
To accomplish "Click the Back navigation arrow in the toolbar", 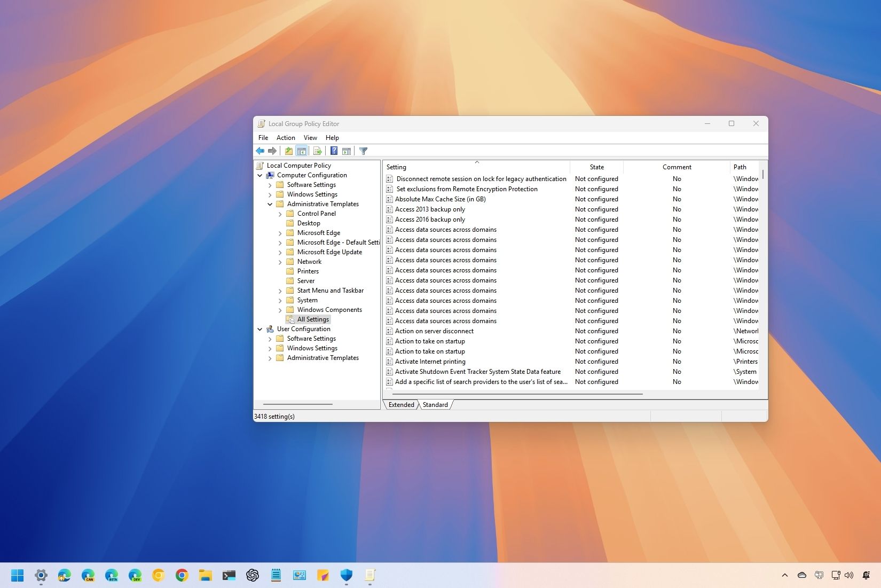I will click(x=260, y=151).
